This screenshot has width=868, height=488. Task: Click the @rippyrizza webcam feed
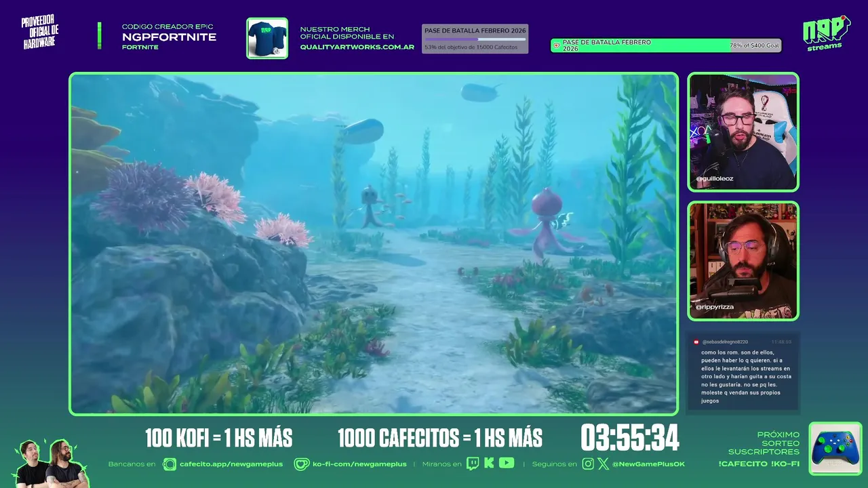(743, 261)
